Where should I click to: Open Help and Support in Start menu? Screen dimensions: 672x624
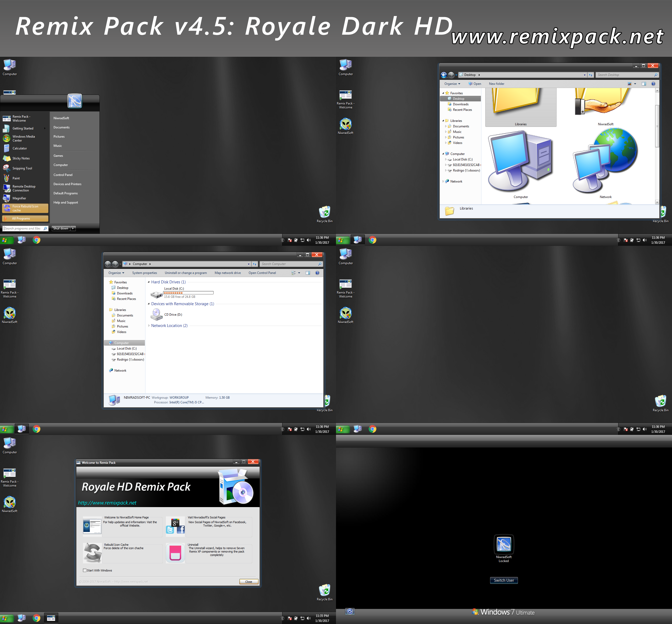pos(65,202)
